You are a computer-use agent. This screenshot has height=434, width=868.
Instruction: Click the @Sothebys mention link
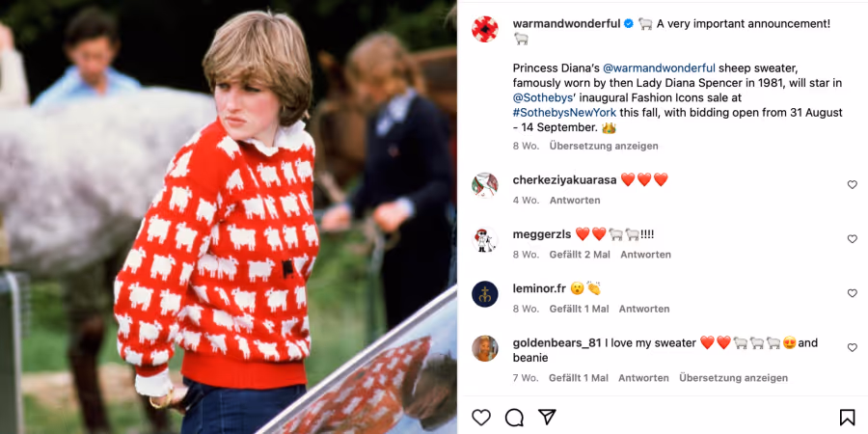coord(540,98)
